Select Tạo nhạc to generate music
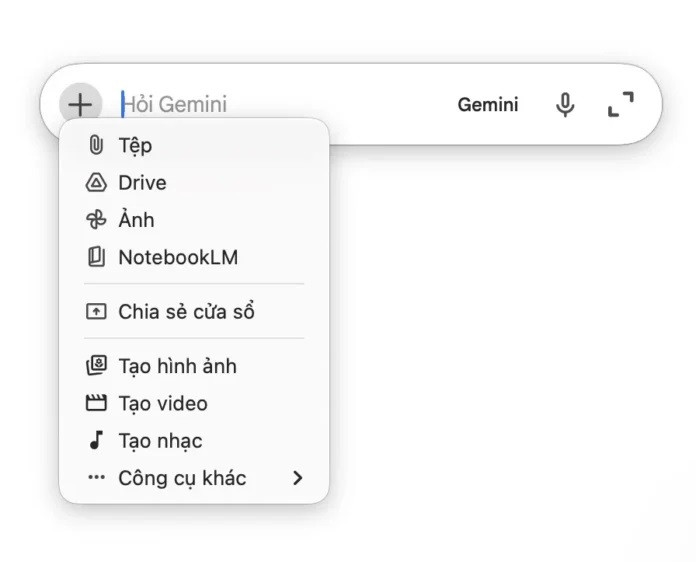Viewport: 696px width, 562px height. (160, 441)
